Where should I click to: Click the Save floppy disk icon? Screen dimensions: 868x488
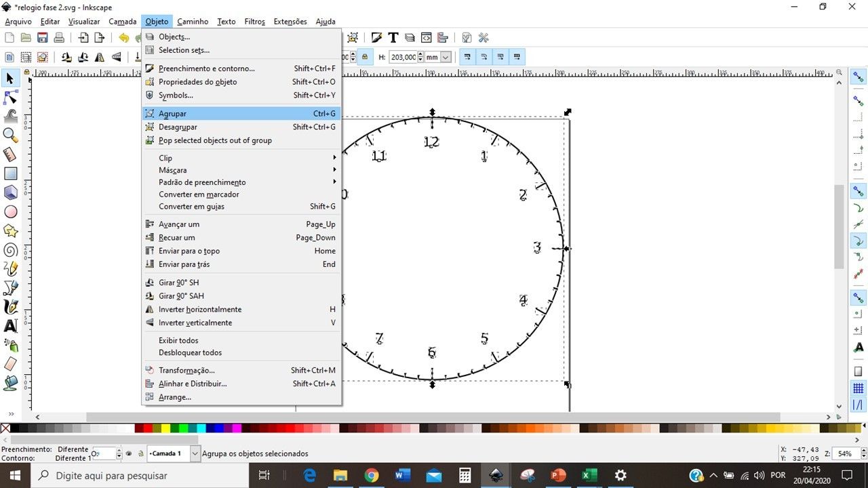pos(42,38)
